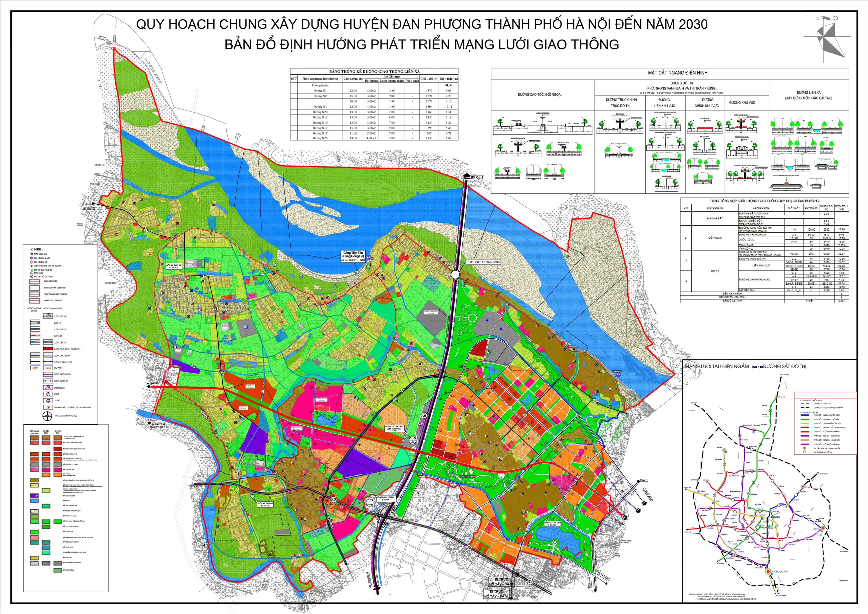Click the Khu giết mổ tập trung legend symbol
Viewport: 868px width, 614px height.
tap(32, 277)
